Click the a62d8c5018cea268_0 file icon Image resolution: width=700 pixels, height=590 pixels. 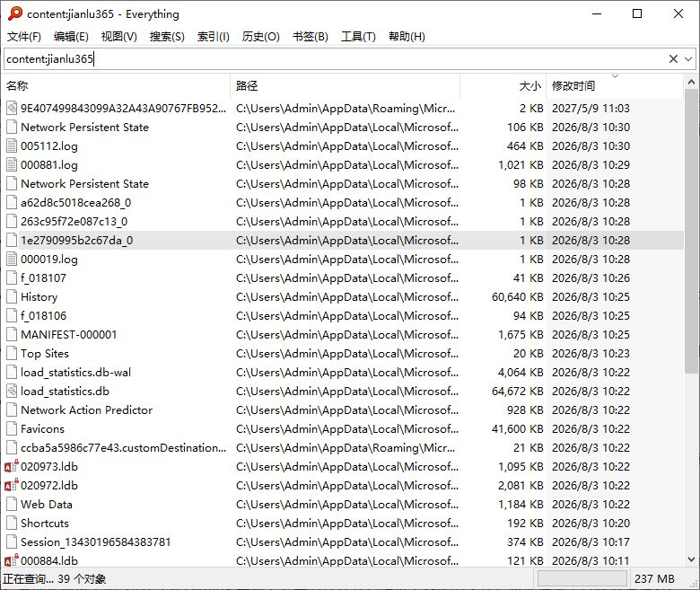[x=12, y=203]
